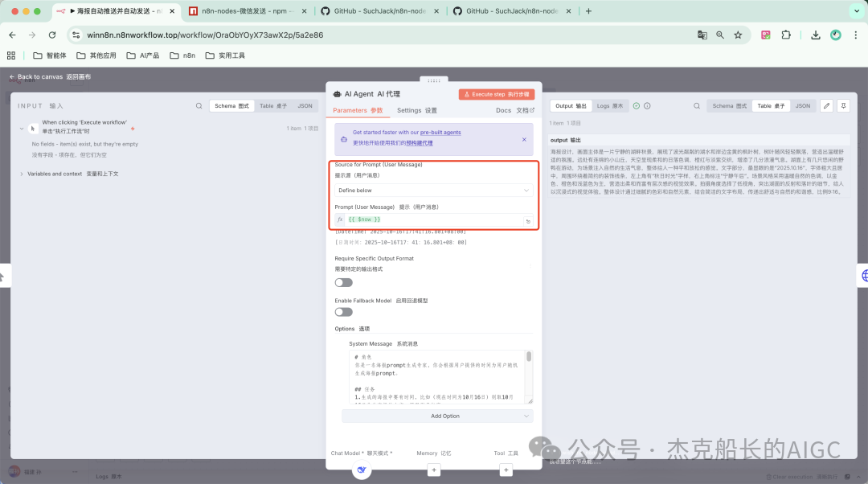
Task: Select Table view in output panel
Action: [x=771, y=106]
